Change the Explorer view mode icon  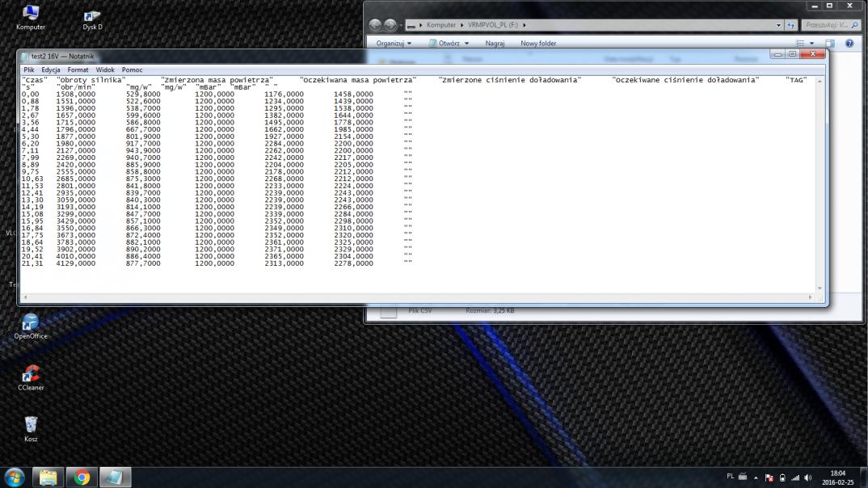(x=800, y=43)
